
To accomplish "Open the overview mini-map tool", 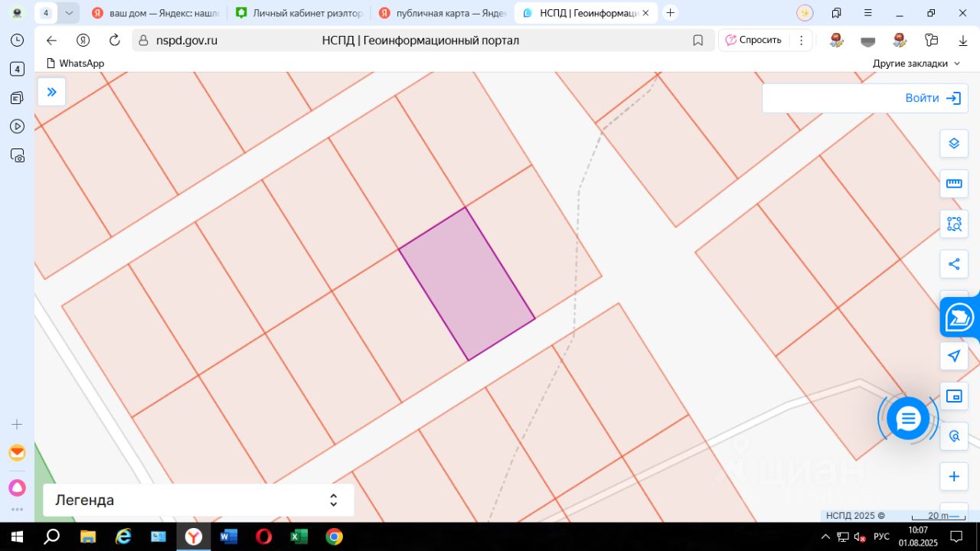I will point(954,396).
